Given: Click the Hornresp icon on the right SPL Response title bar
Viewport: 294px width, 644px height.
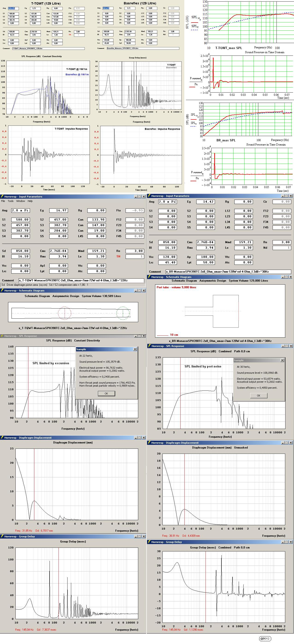Looking at the screenshot, I should (149, 346).
